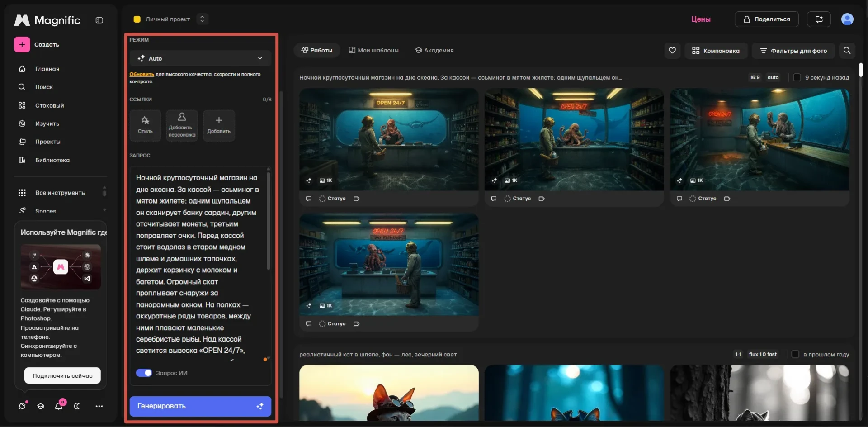Image resolution: width=868 pixels, height=427 pixels.
Task: Open Поиск in the sidebar
Action: (44, 87)
